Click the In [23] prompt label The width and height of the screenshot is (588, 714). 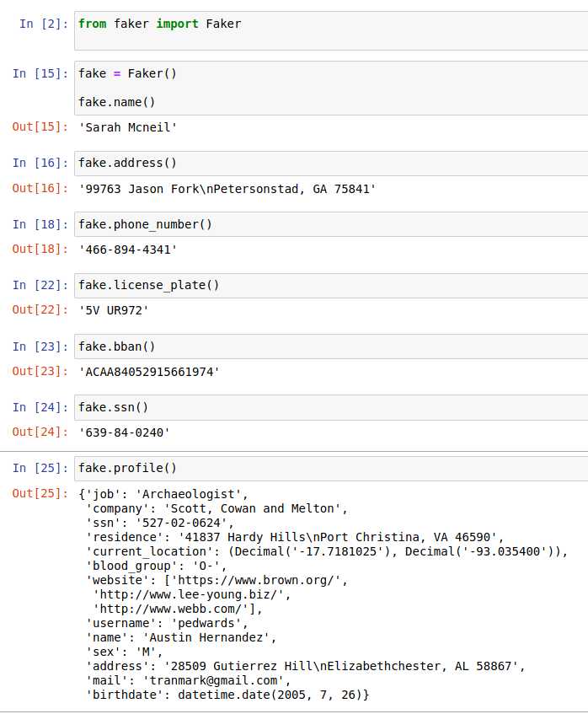click(37, 346)
